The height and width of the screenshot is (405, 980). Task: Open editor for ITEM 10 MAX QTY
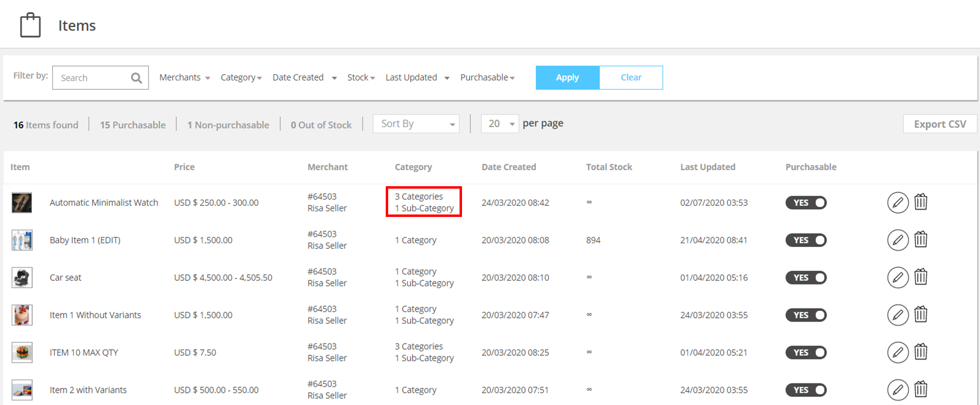898,353
